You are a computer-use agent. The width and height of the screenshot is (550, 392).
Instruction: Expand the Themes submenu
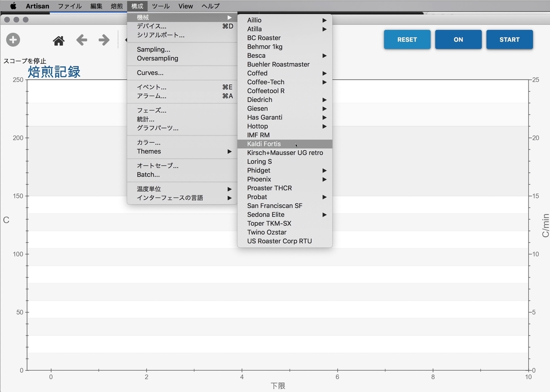point(182,151)
